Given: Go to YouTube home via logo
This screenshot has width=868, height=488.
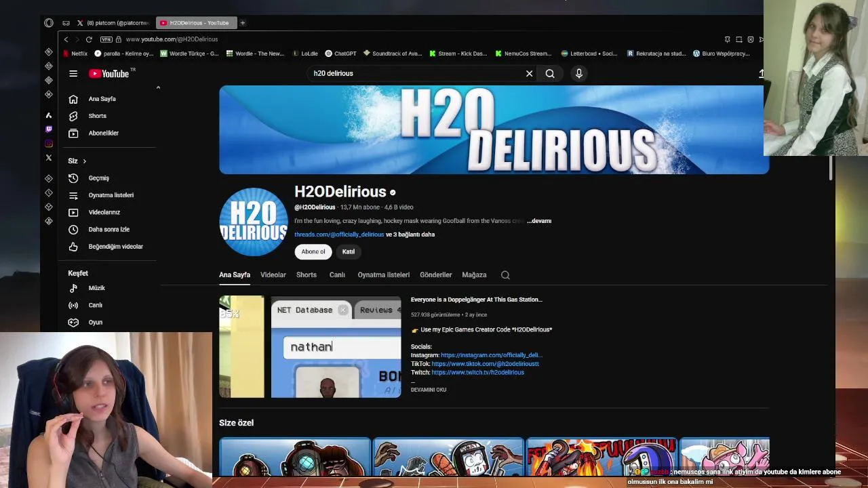Looking at the screenshot, I should [109, 73].
